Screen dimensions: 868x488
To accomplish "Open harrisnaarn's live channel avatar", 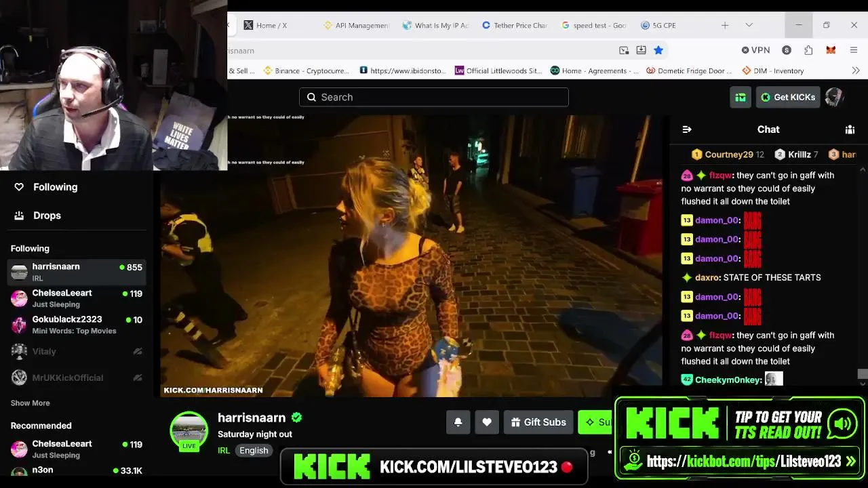I will [189, 431].
